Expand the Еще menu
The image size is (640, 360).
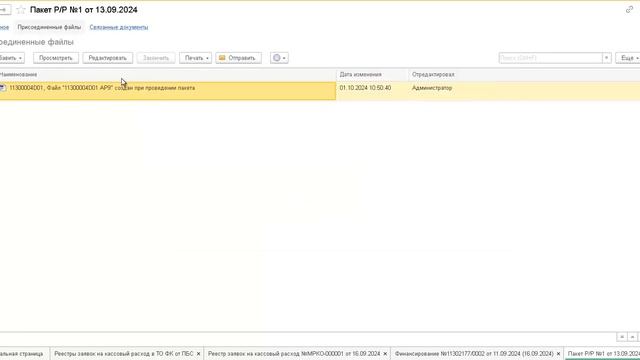629,58
